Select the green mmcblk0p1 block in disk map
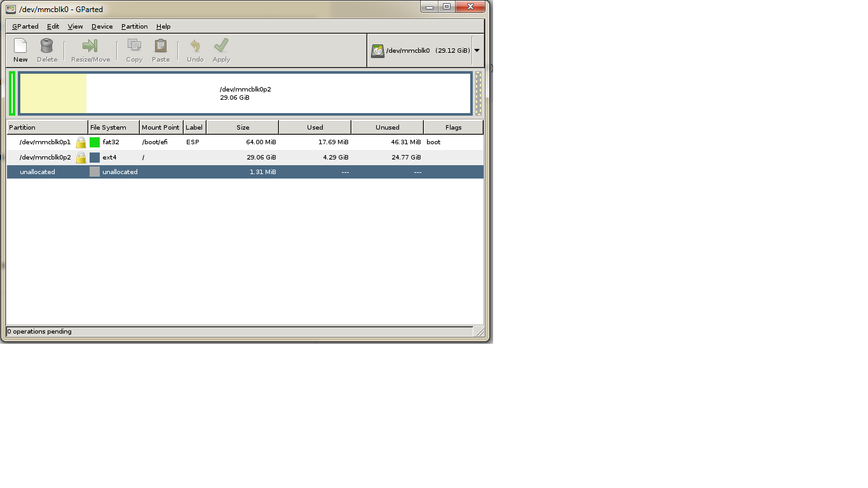This screenshot has height=488, width=868. click(x=12, y=93)
